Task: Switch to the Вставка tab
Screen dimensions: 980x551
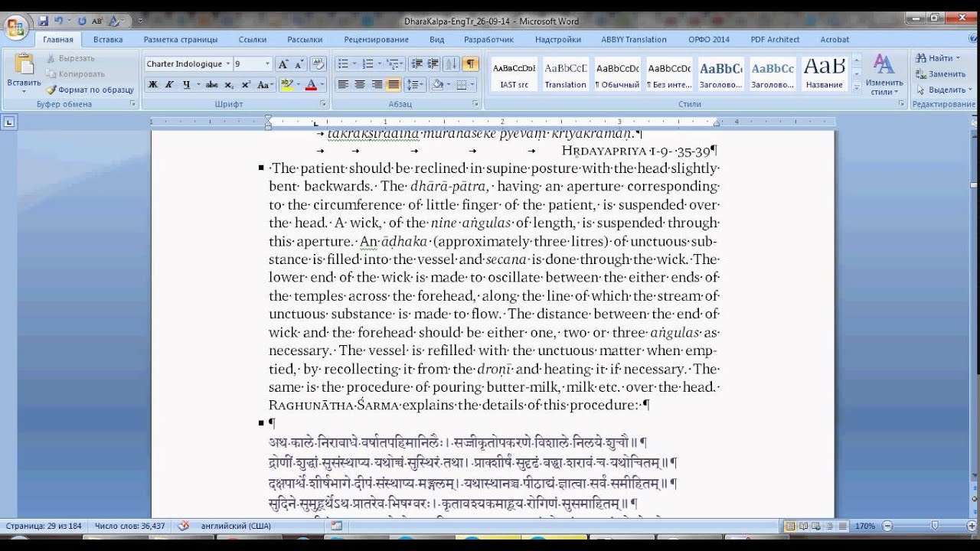Action: [108, 39]
